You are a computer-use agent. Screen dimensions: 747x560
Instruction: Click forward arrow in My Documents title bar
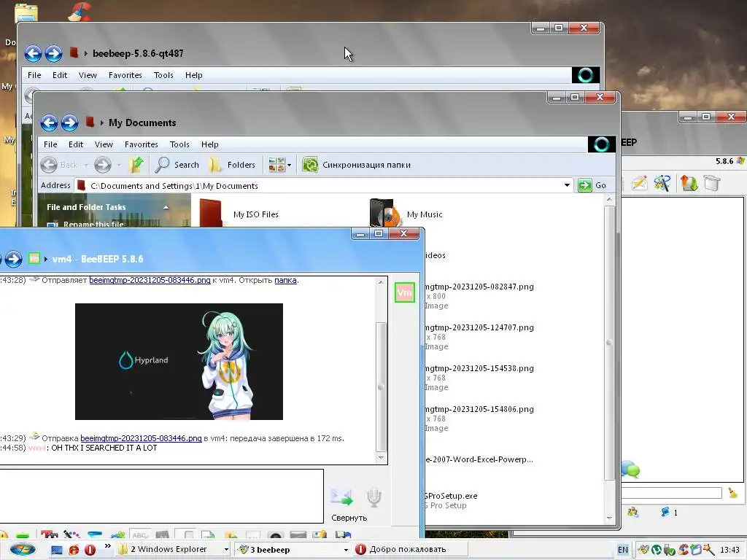69,122
